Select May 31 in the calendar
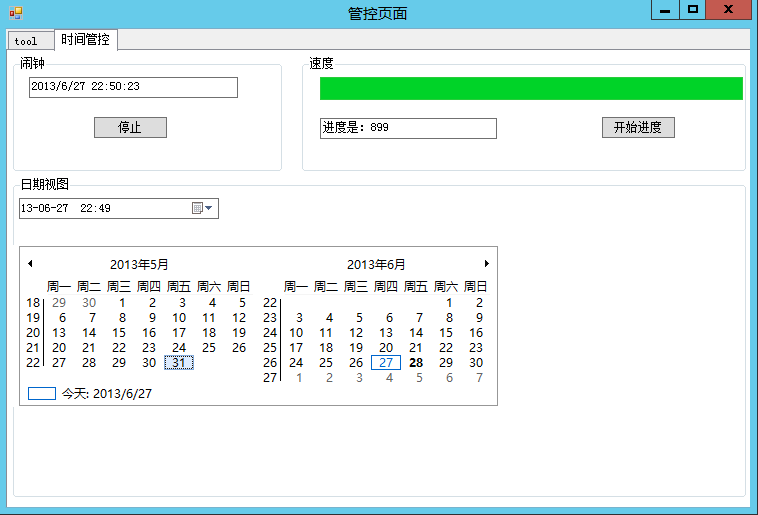This screenshot has width=758, height=515. tap(179, 363)
